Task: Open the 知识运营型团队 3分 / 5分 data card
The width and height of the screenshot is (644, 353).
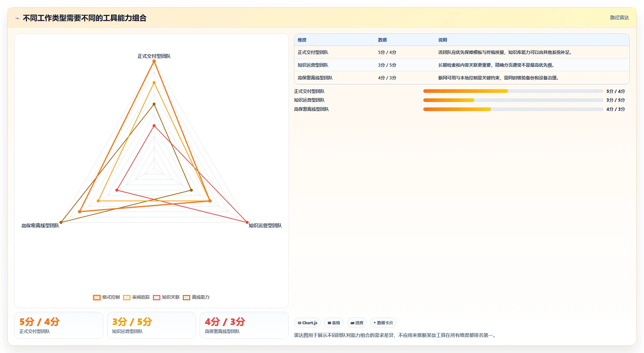Action: 152,325
